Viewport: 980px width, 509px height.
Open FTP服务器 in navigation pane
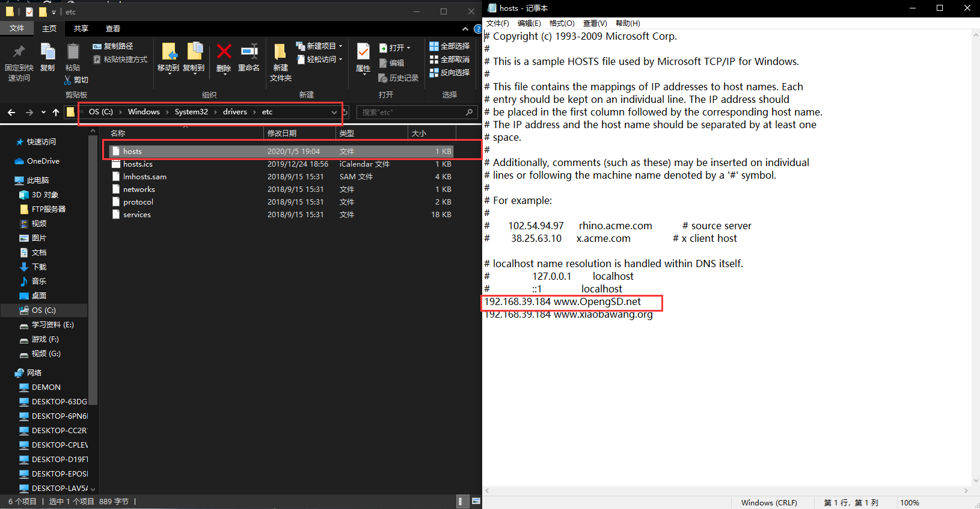43,209
